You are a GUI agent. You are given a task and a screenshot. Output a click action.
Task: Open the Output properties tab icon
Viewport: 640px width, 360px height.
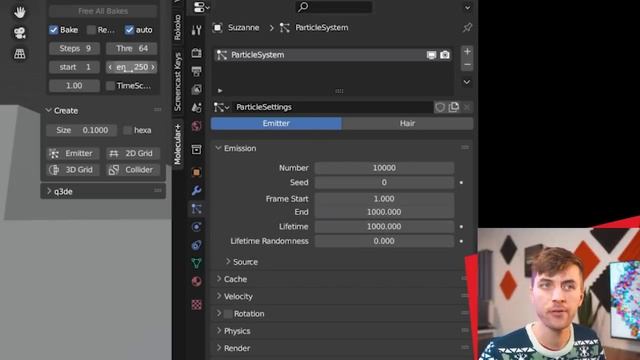196,71
